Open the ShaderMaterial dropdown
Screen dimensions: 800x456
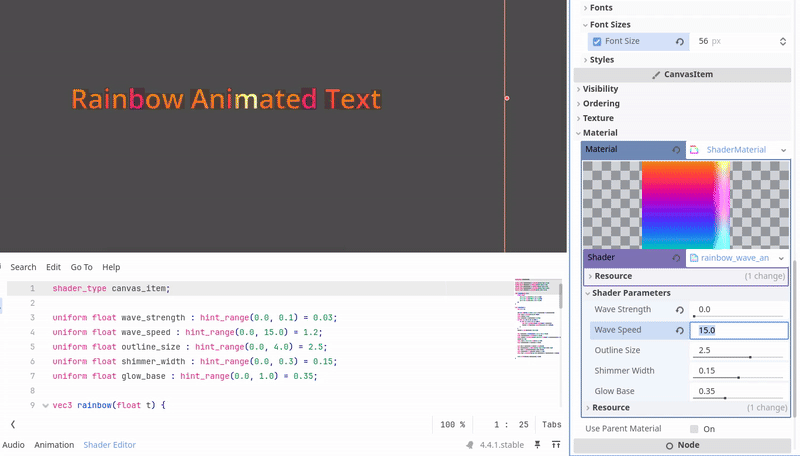pos(783,150)
